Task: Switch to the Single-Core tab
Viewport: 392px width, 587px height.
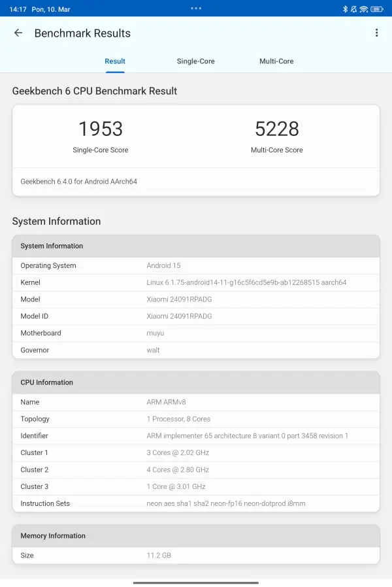Action: click(x=195, y=61)
